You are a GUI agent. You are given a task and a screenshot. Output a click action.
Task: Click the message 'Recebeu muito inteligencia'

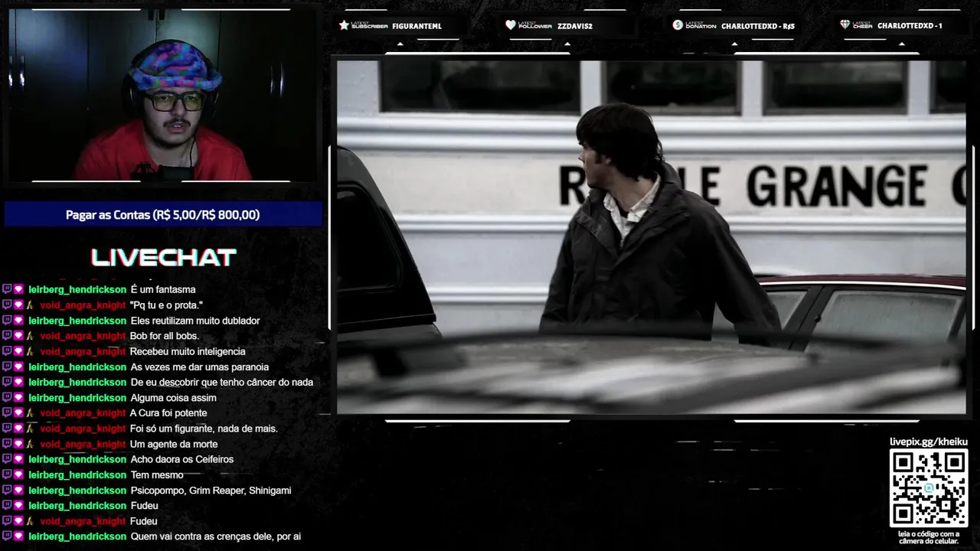[x=188, y=351]
